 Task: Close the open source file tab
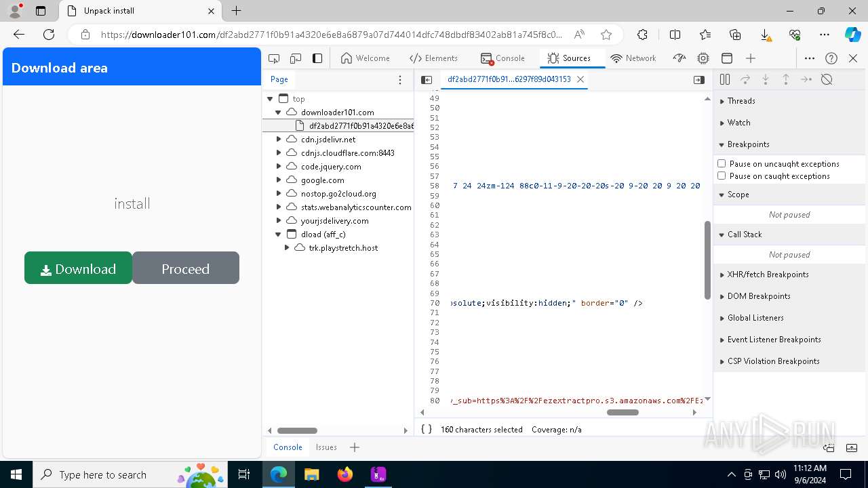click(x=580, y=79)
